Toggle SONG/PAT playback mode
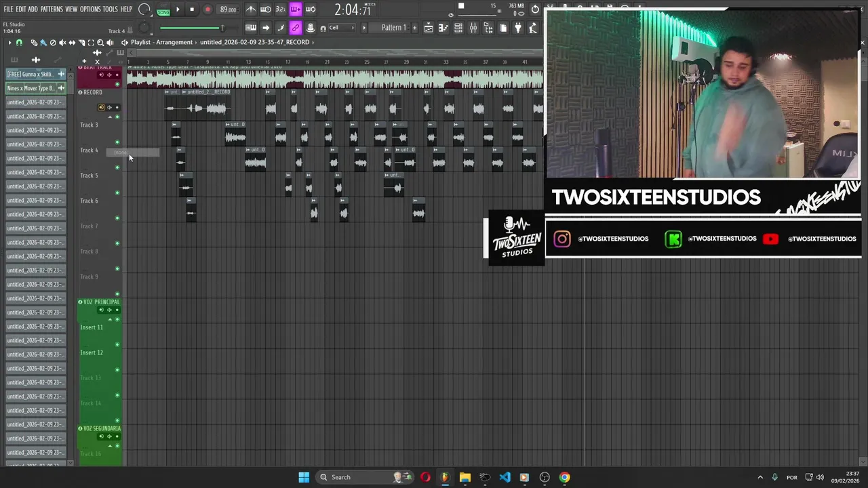The width and height of the screenshot is (868, 488). pos(163,10)
